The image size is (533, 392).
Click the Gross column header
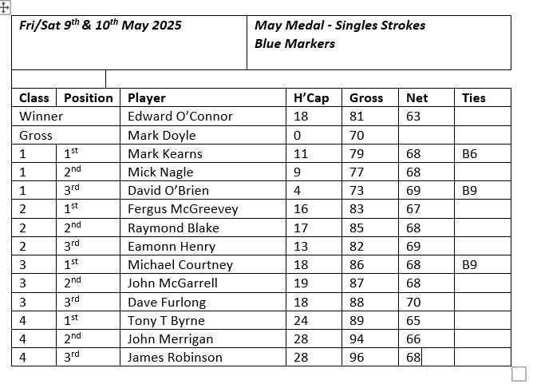(x=366, y=97)
